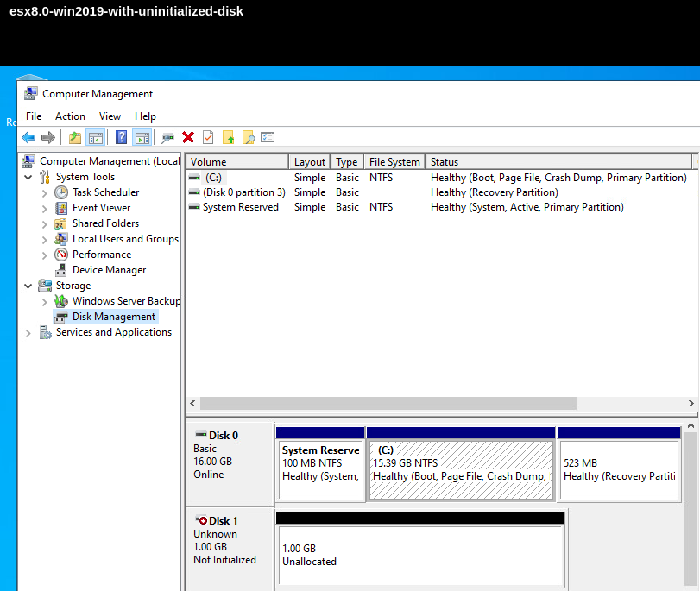Image resolution: width=700 pixels, height=591 pixels.
Task: Open Help via the question mark icon
Action: (121, 137)
